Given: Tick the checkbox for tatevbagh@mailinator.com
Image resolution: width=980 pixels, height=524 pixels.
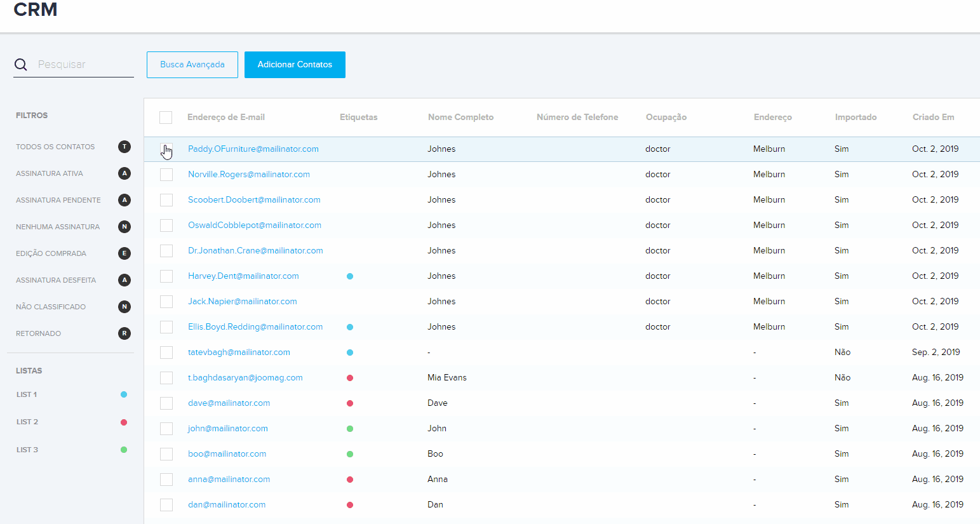Looking at the screenshot, I should click(x=166, y=353).
